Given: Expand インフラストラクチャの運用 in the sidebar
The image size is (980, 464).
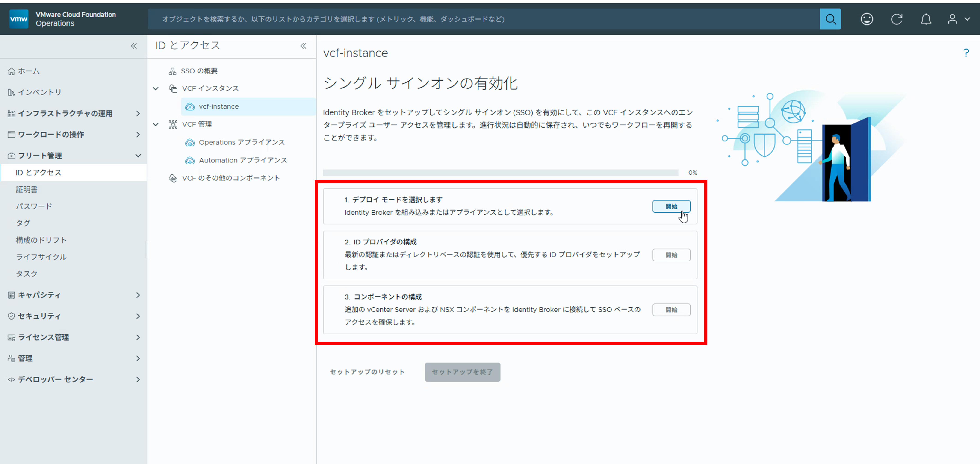Looking at the screenshot, I should click(138, 113).
